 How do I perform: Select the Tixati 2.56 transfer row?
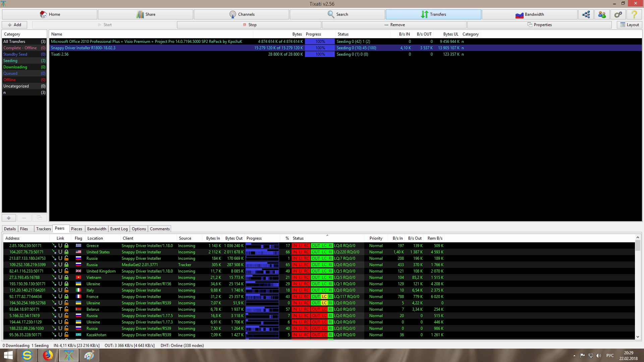click(345, 54)
